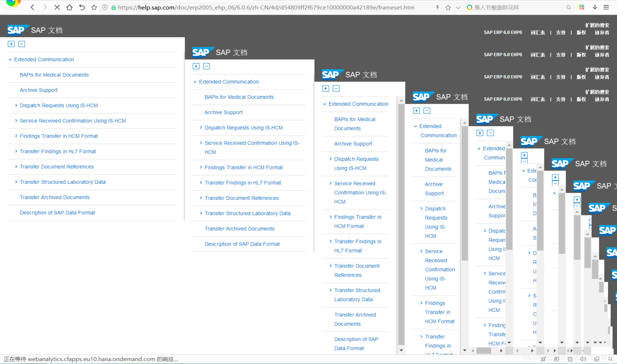Open BAPIs for Medical Documents, outermost frame

point(54,75)
